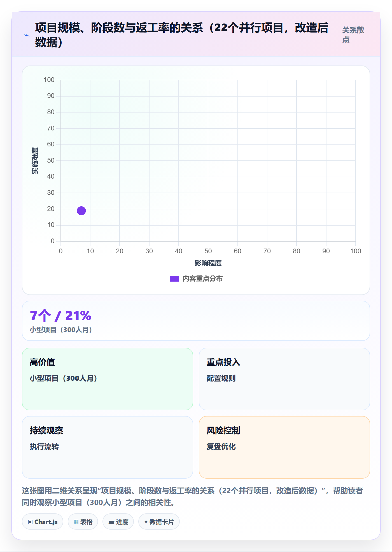Click the diamond icon on the 数据卡片 chip
Screen dimensions: 392x552
pyautogui.click(x=146, y=522)
